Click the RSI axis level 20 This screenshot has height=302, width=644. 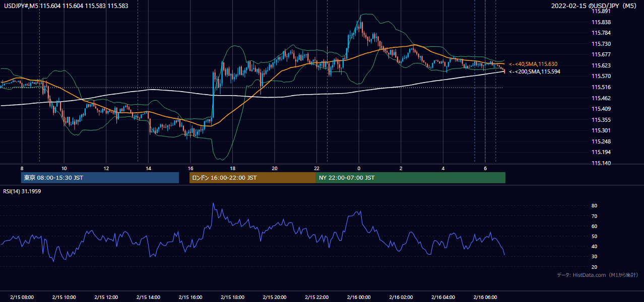tap(595, 267)
